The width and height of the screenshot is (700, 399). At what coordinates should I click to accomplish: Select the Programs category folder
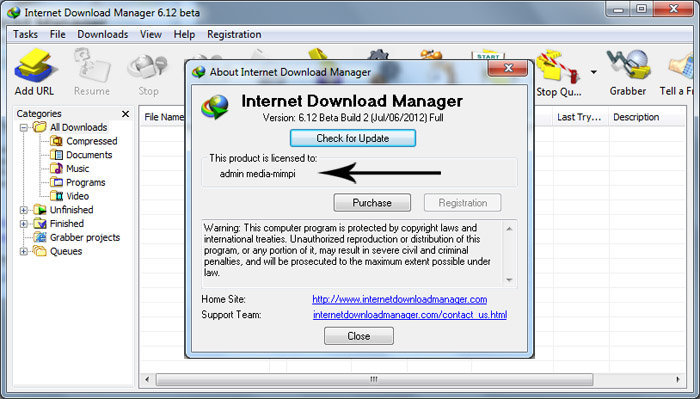tap(77, 183)
